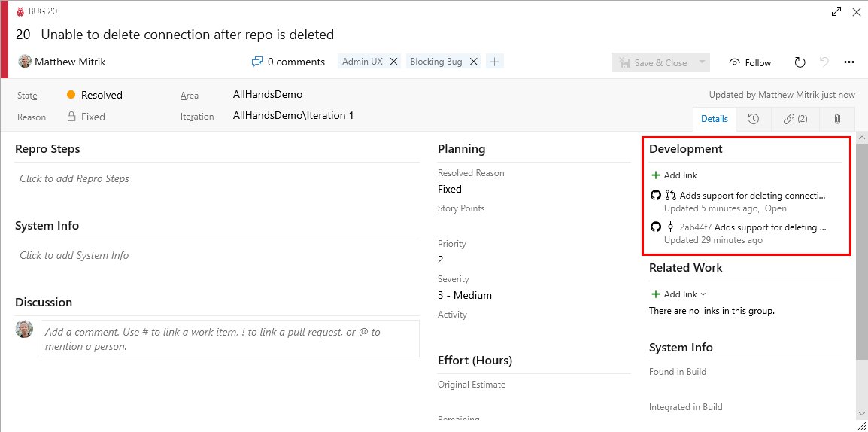
Task: Toggle full screen view of work item
Action: (x=836, y=11)
